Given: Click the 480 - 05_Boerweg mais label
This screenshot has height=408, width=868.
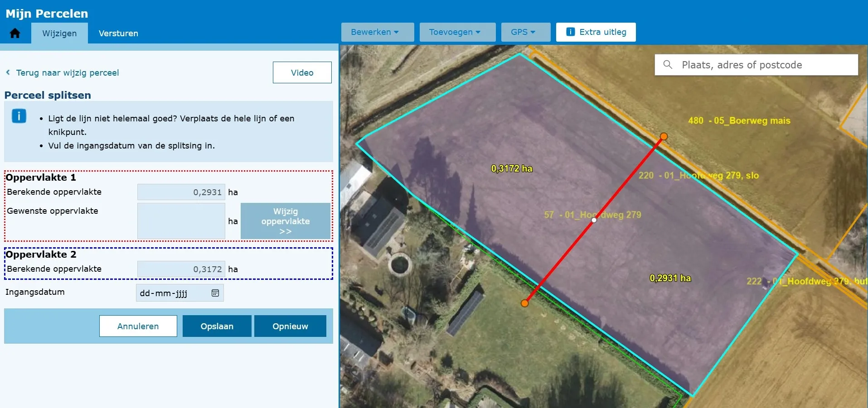Looking at the screenshot, I should coord(739,120).
